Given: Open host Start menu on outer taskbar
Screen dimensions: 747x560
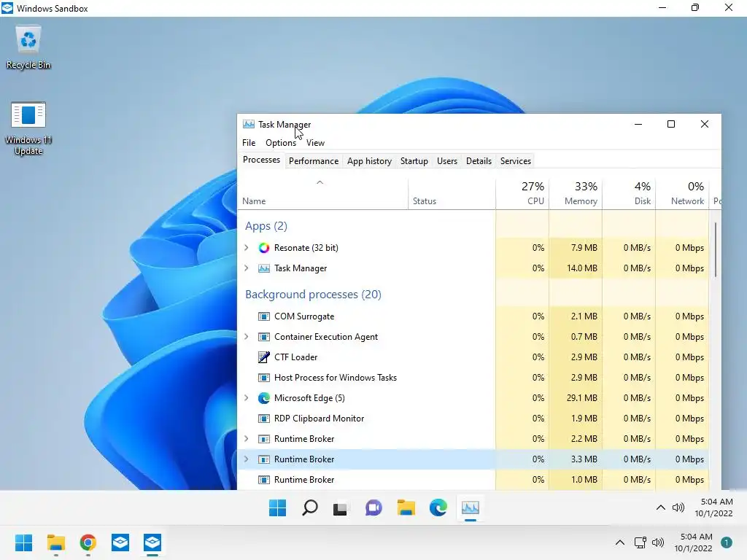Looking at the screenshot, I should 23,542.
